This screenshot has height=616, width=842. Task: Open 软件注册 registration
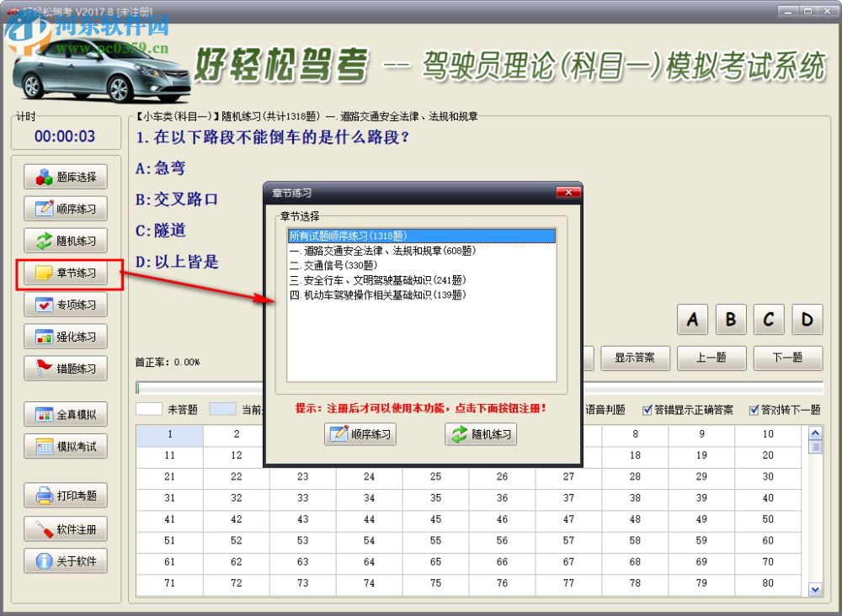coord(66,528)
